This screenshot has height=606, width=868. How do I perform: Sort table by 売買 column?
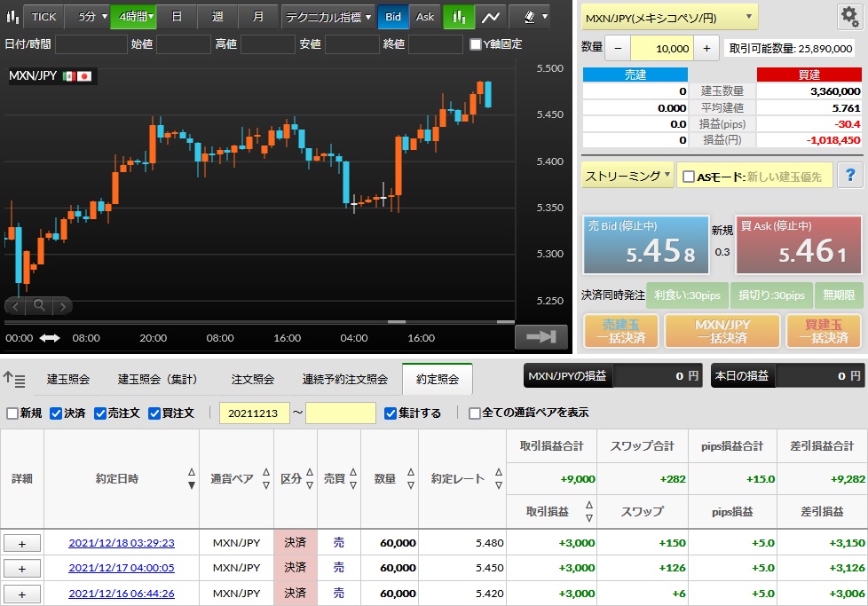coord(353,479)
